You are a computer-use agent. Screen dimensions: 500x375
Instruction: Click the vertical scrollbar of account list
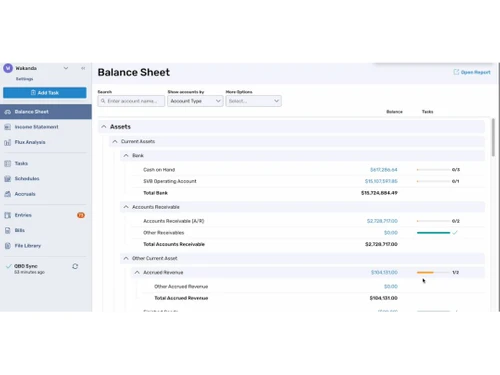tap(493, 137)
